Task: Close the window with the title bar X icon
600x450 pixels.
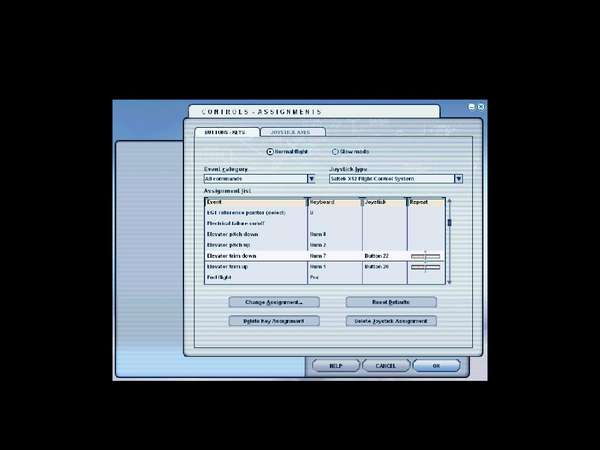Action: click(481, 107)
